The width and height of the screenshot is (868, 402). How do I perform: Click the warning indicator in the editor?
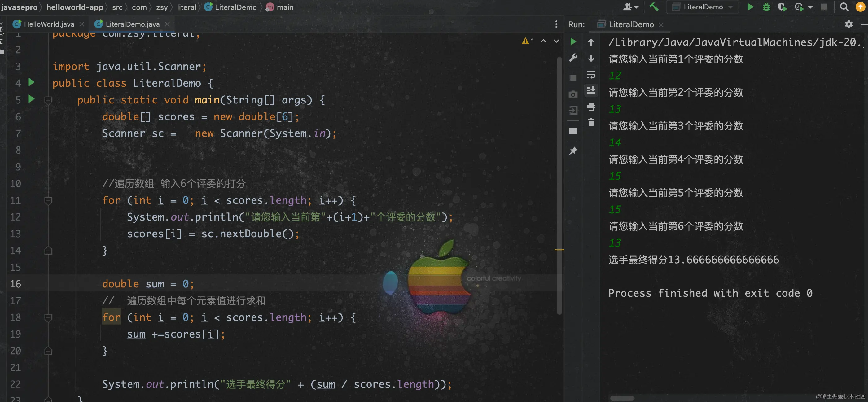[528, 41]
